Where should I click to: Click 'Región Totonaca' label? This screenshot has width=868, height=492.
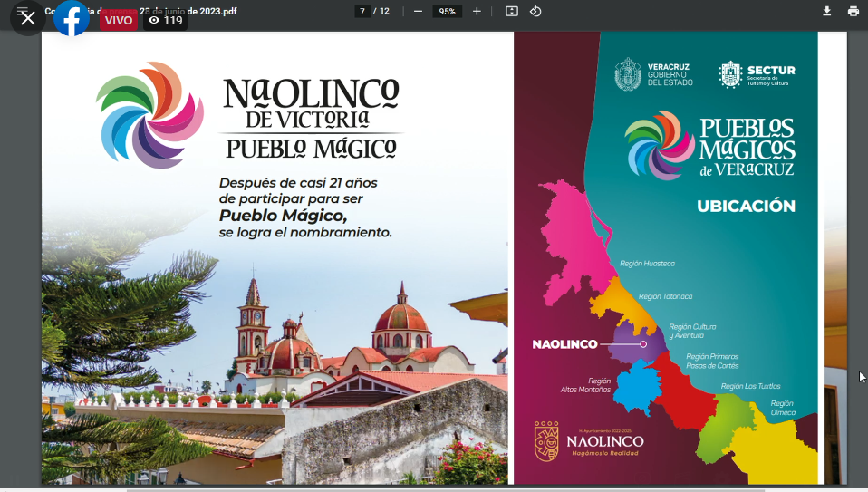point(665,296)
